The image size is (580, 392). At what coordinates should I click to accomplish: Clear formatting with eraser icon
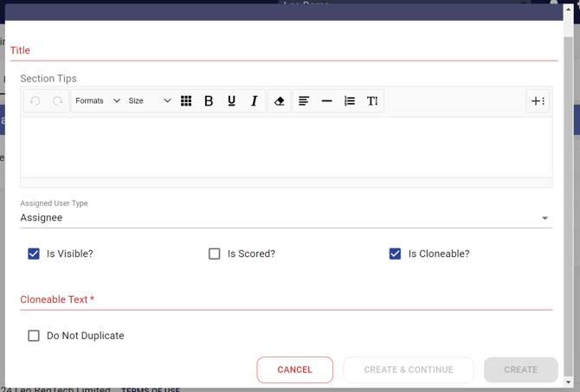(279, 101)
